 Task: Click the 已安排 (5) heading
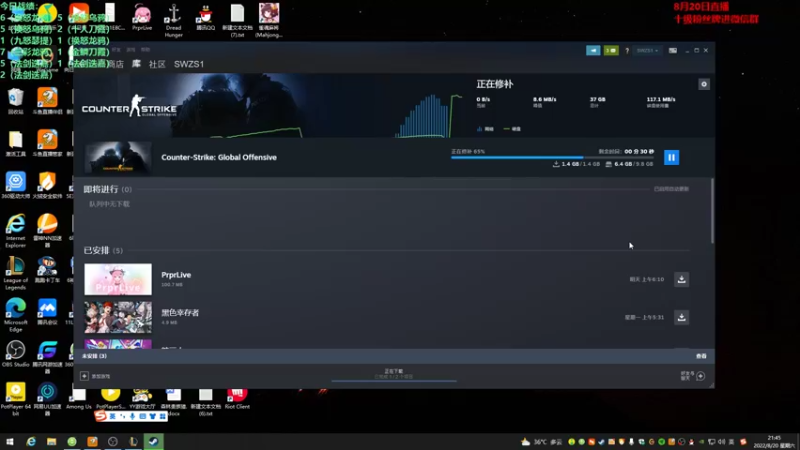point(103,251)
